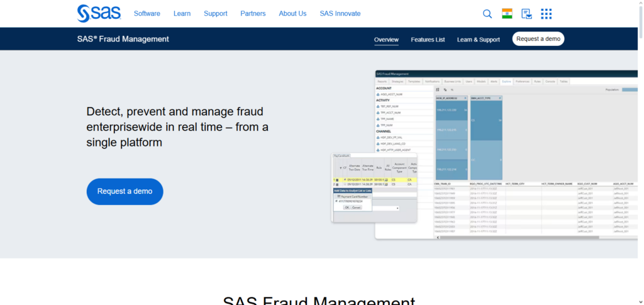Screen dimensions: 644x305
Task: Click the small PayCardAuth dialog image
Action: (x=374, y=187)
